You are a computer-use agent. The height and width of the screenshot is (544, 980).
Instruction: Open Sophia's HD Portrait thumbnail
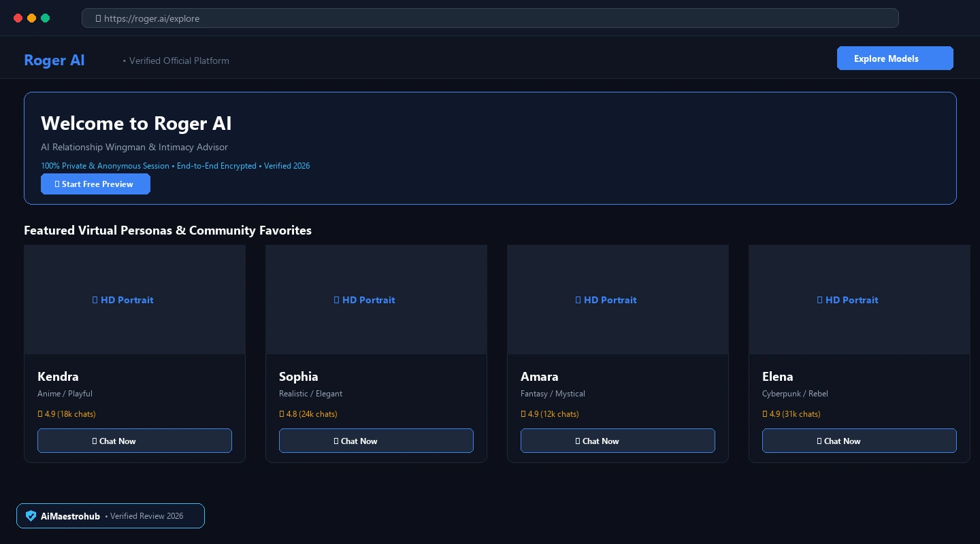click(376, 300)
